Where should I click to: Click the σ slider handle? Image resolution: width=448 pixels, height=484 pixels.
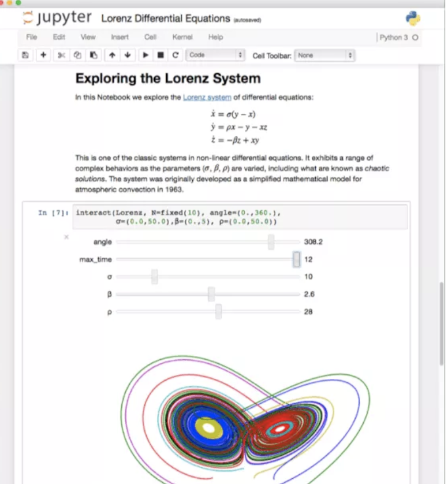pos(155,277)
